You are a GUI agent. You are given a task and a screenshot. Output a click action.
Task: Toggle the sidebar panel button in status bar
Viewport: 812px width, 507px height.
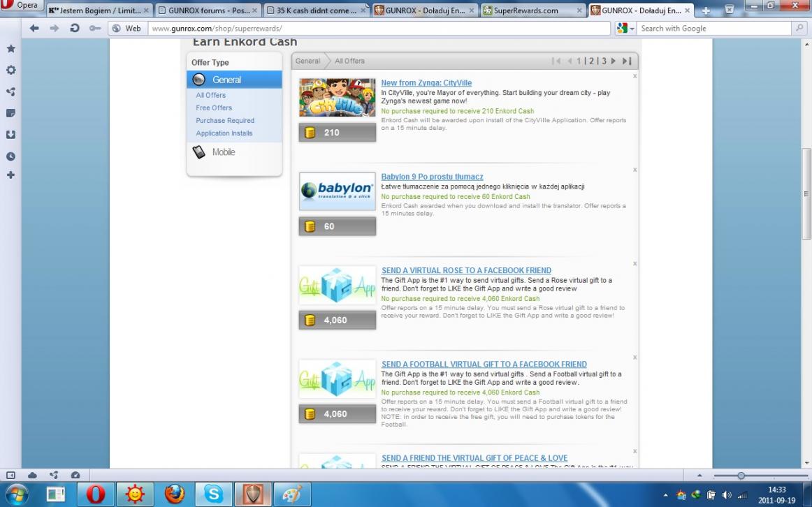[x=11, y=475]
